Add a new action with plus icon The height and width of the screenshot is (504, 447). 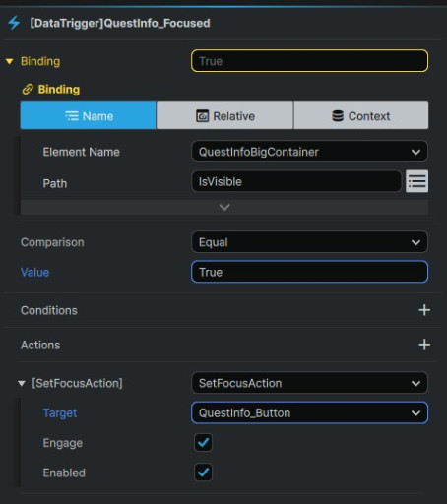point(424,345)
